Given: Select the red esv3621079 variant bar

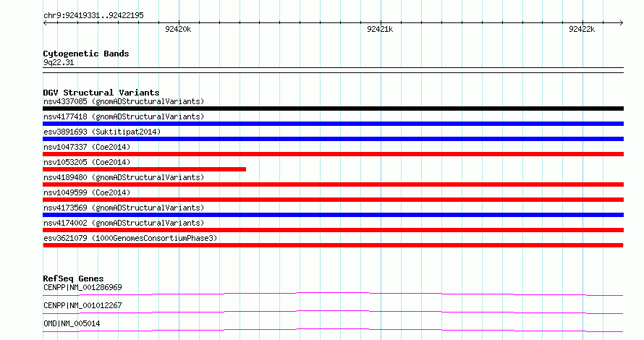Looking at the screenshot, I should coord(333,245).
